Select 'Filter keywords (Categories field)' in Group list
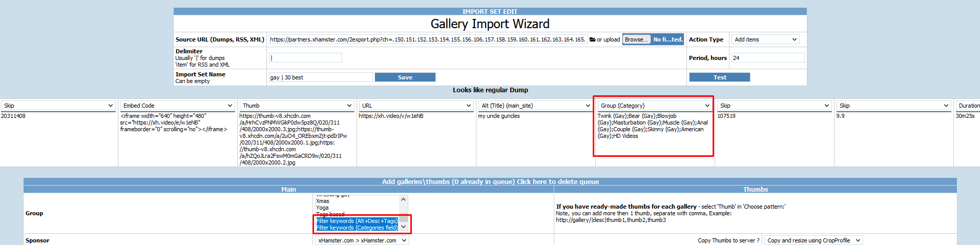The width and height of the screenshot is (980, 245). pos(357,228)
